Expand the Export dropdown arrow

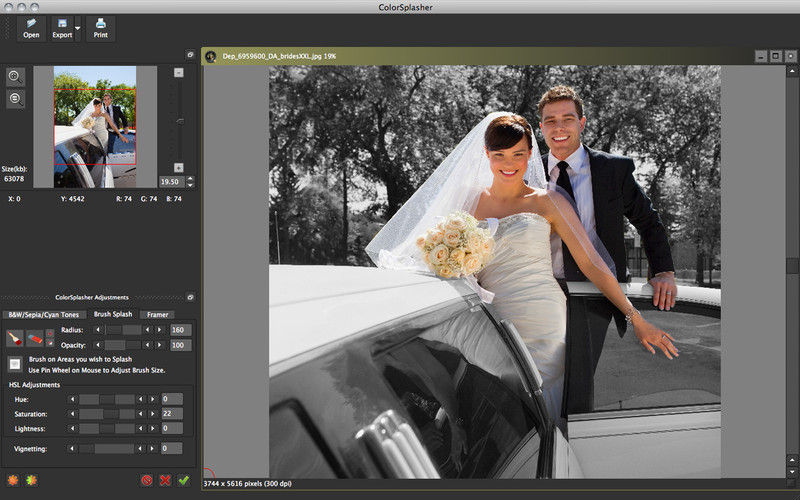(x=78, y=29)
